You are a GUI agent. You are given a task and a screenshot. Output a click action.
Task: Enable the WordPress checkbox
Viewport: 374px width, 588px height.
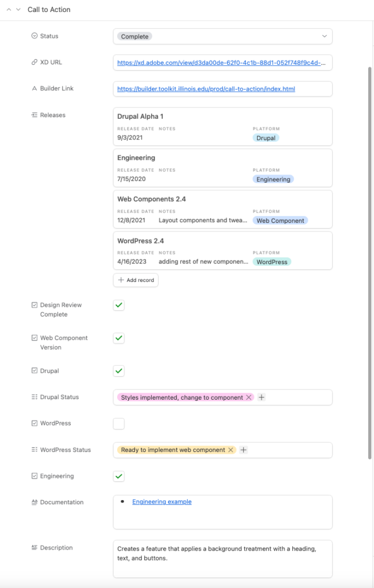click(119, 424)
